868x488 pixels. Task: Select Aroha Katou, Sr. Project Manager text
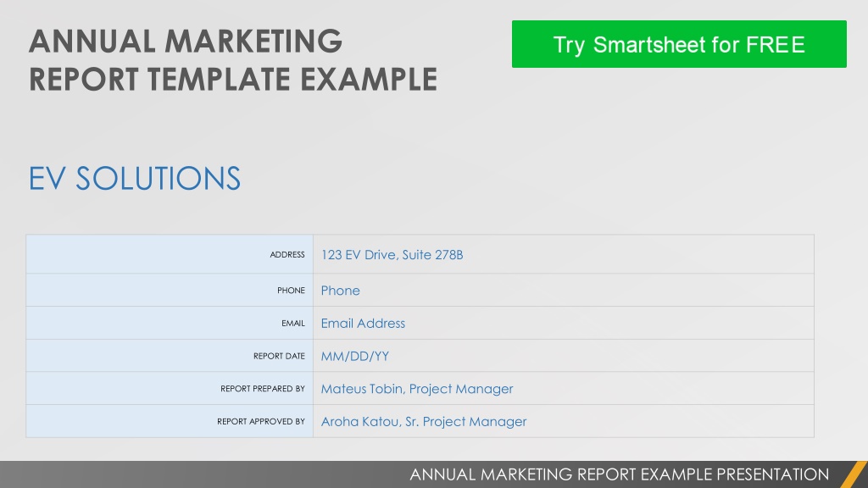click(x=424, y=422)
